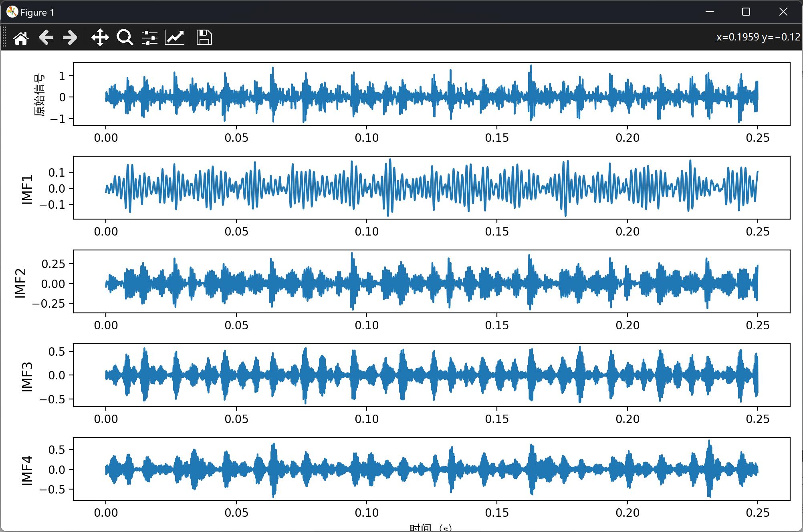Go back to previous view arrow
Image resolution: width=803 pixels, height=532 pixels.
tap(46, 38)
